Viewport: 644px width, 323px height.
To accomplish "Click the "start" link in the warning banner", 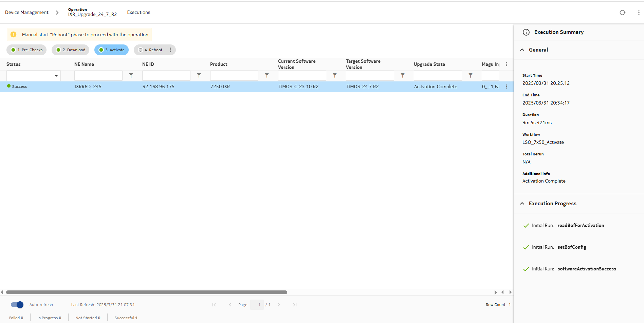I will coord(43,35).
